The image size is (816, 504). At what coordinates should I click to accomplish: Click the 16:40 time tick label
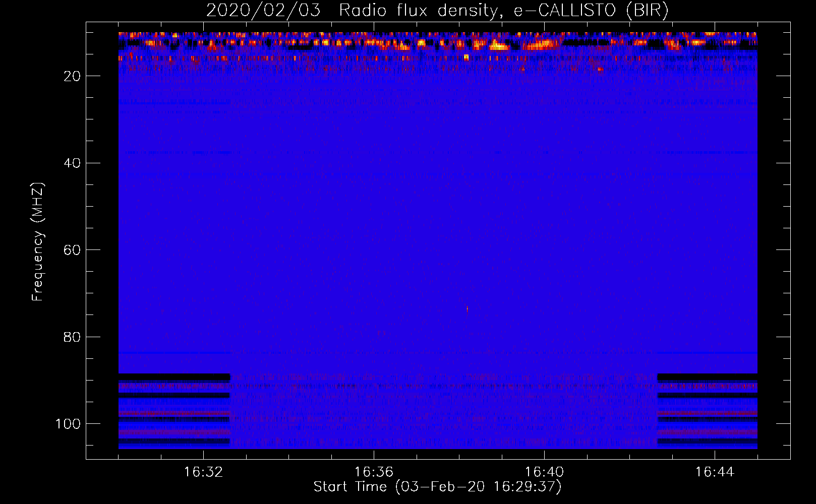pyautogui.click(x=544, y=472)
